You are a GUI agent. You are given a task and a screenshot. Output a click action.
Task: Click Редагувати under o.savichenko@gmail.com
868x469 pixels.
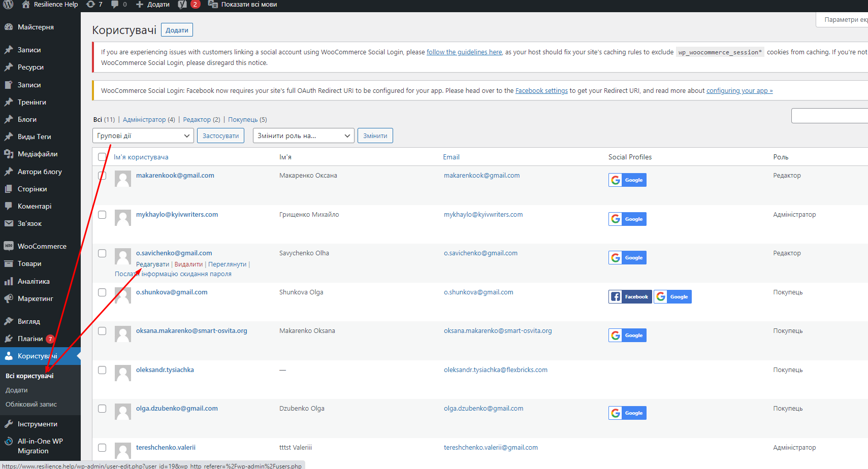152,264
